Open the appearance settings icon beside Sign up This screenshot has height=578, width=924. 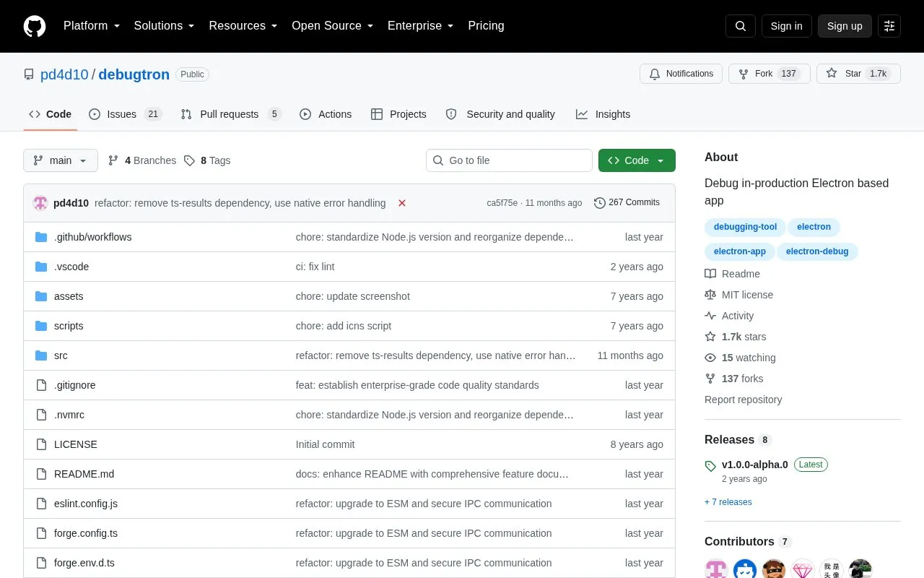tap(889, 26)
